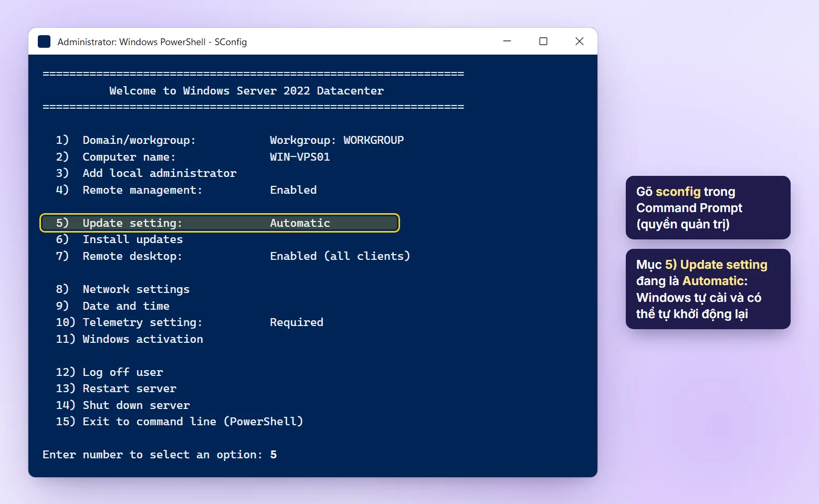819x504 pixels.
Task: Close the SConfig PowerShell window
Action: (580, 41)
